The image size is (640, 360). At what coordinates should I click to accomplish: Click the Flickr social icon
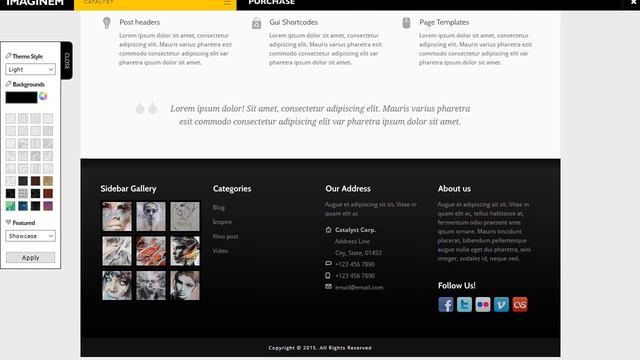[483, 304]
